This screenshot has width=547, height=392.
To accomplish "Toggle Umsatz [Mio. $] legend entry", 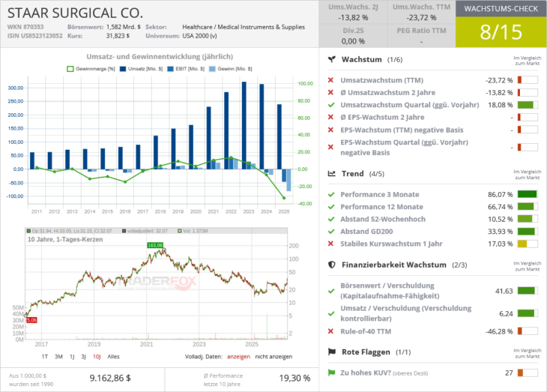I will point(142,69).
